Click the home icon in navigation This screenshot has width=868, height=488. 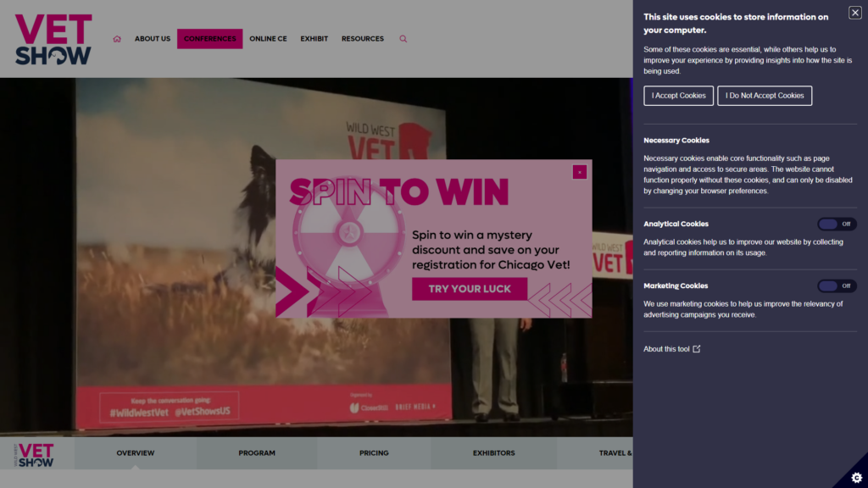[x=117, y=39]
